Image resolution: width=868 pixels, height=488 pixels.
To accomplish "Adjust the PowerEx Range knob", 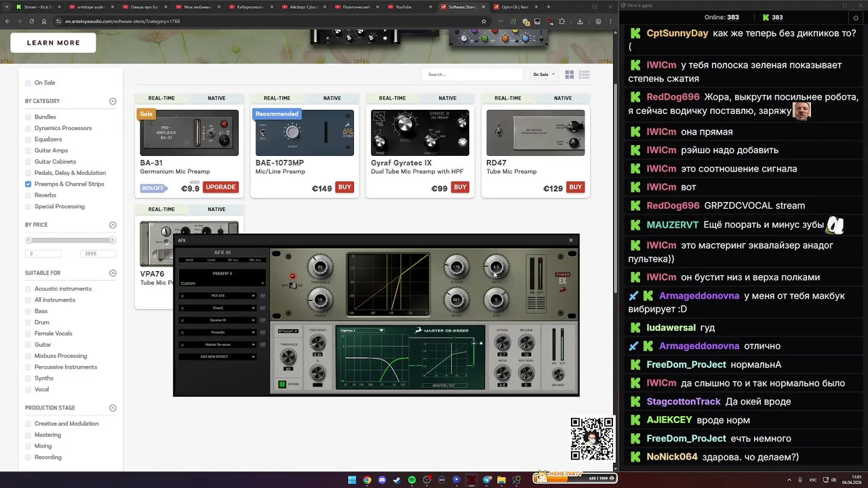I will pyautogui.click(x=320, y=300).
